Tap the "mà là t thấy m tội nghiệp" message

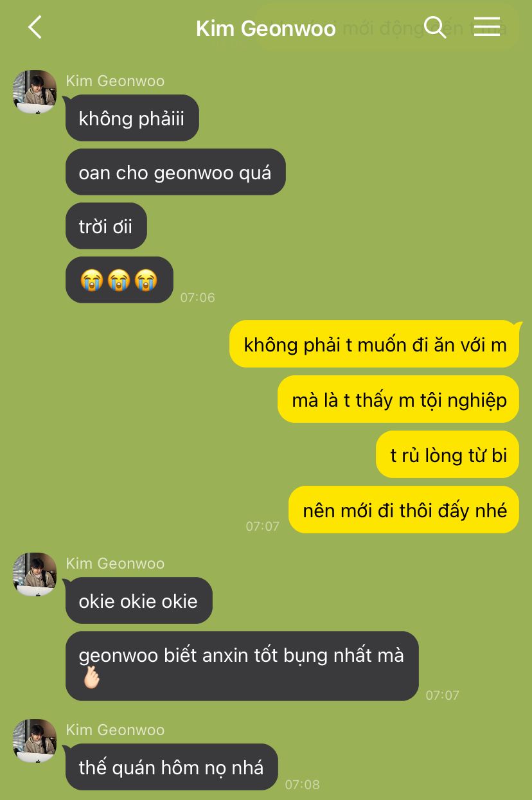[398, 400]
